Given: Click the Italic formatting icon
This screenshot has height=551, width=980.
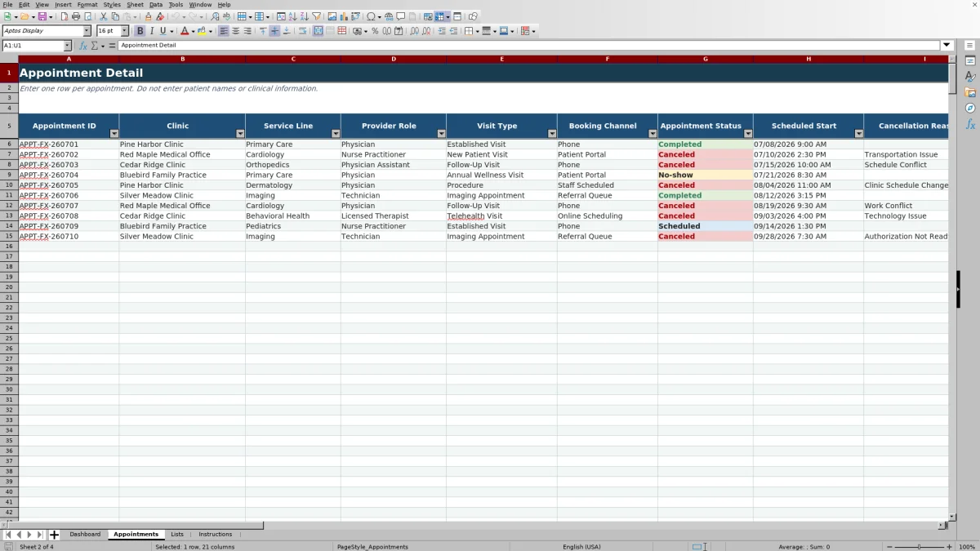Looking at the screenshot, I should click(152, 31).
